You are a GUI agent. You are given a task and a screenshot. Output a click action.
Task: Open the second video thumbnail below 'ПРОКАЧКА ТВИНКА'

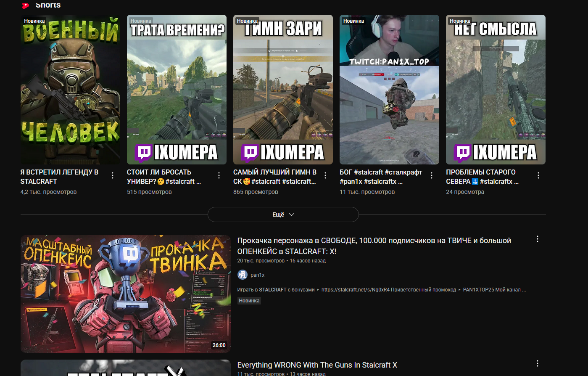coord(126,368)
